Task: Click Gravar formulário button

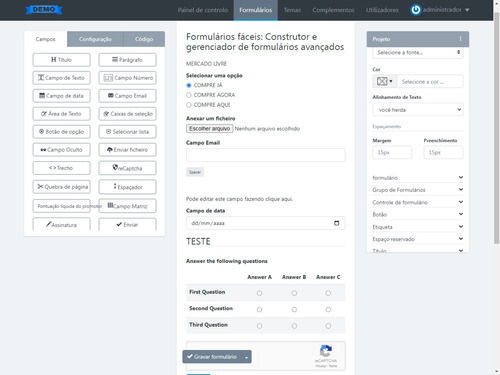Action: coord(212,357)
